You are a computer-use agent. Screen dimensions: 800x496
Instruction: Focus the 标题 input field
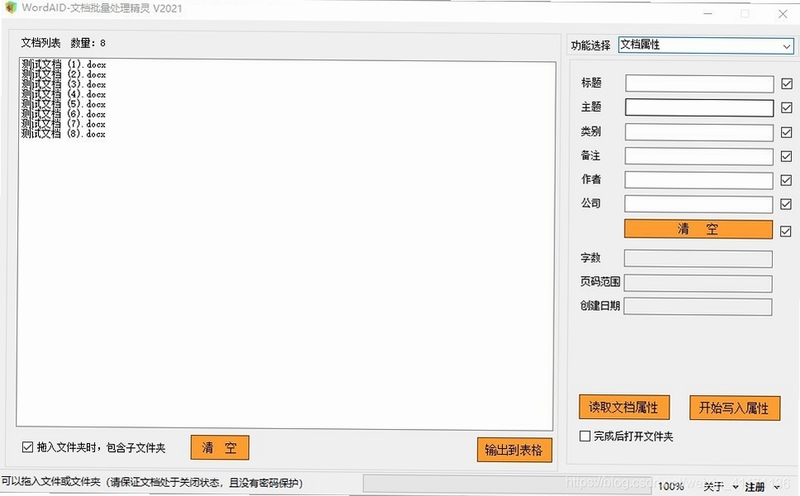(x=699, y=84)
